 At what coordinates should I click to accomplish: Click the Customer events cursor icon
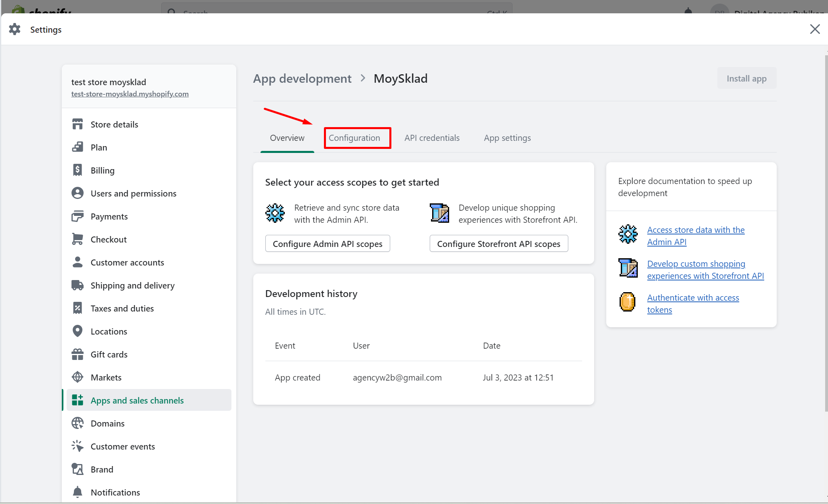(x=77, y=446)
